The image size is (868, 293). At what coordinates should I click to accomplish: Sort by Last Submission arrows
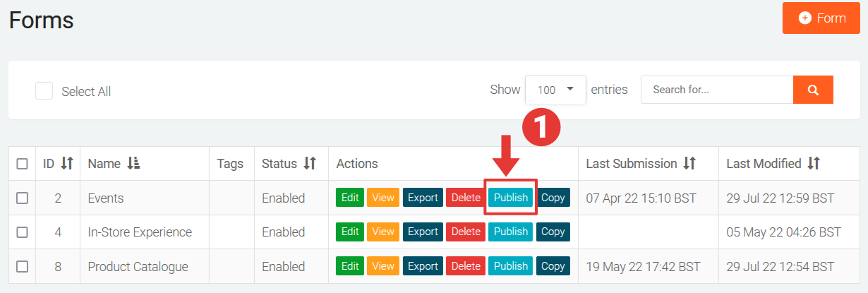click(689, 164)
